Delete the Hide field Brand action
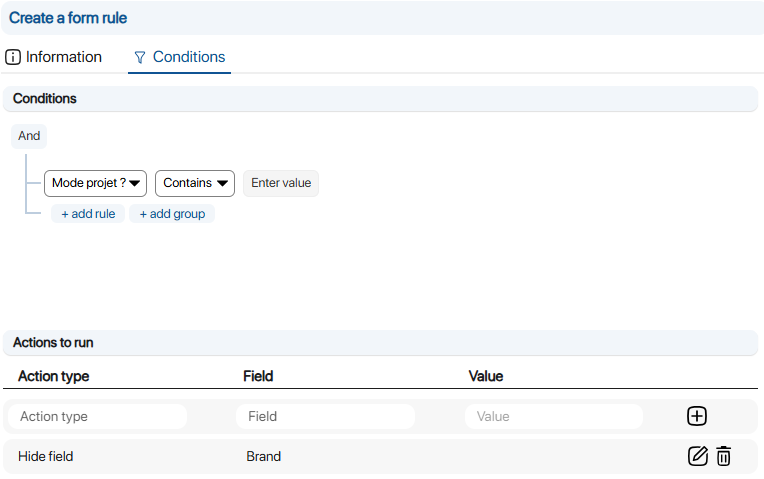 click(724, 456)
